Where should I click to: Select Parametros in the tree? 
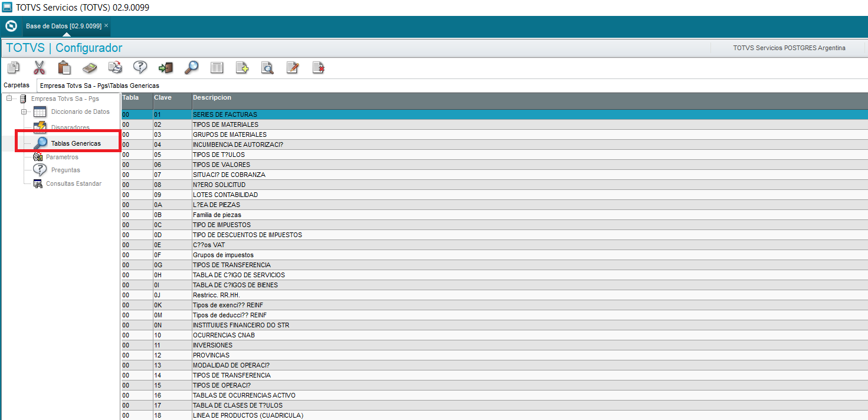[x=62, y=157]
